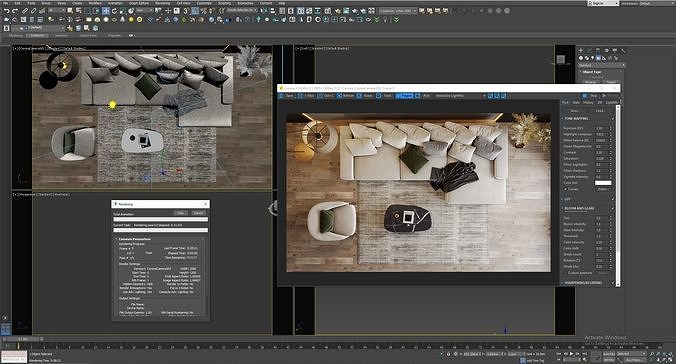The width and height of the screenshot is (676, 364).
Task: Switch to History tab in Corona VFB
Action: 588,103
